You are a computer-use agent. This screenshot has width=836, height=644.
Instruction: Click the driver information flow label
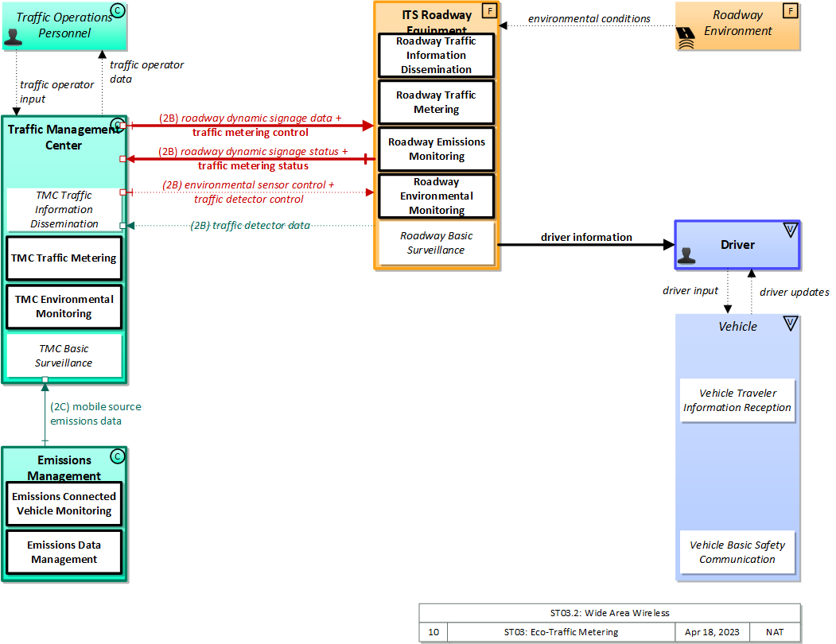[x=586, y=237]
